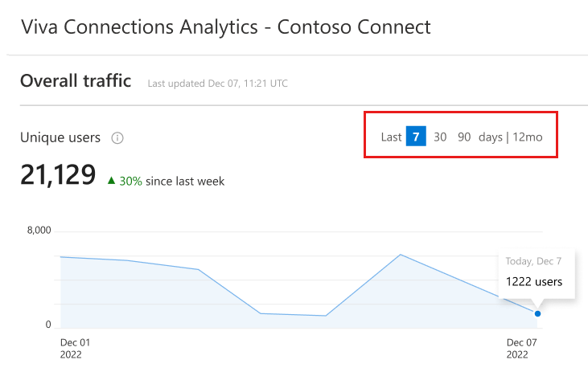Click the 30% since last week text
Viewport: 588px width, 376px height.
pos(172,182)
